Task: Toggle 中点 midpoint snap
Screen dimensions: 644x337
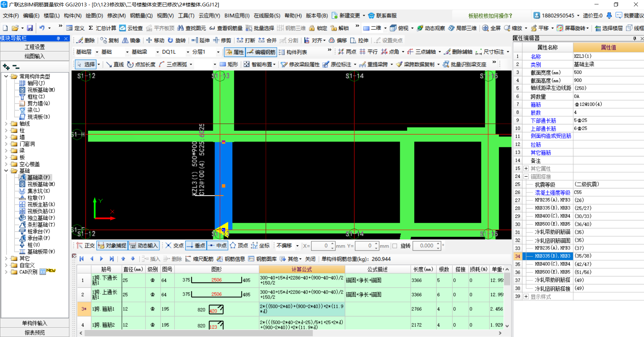Action: [218, 246]
